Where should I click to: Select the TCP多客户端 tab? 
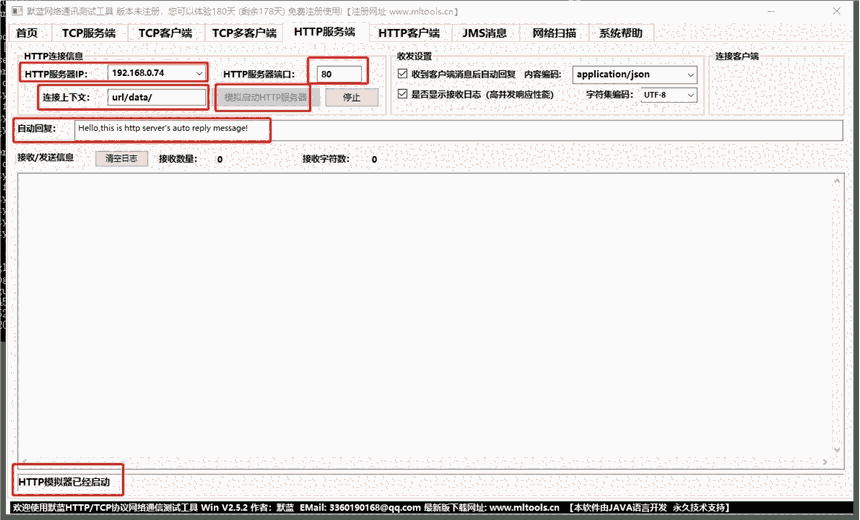243,33
